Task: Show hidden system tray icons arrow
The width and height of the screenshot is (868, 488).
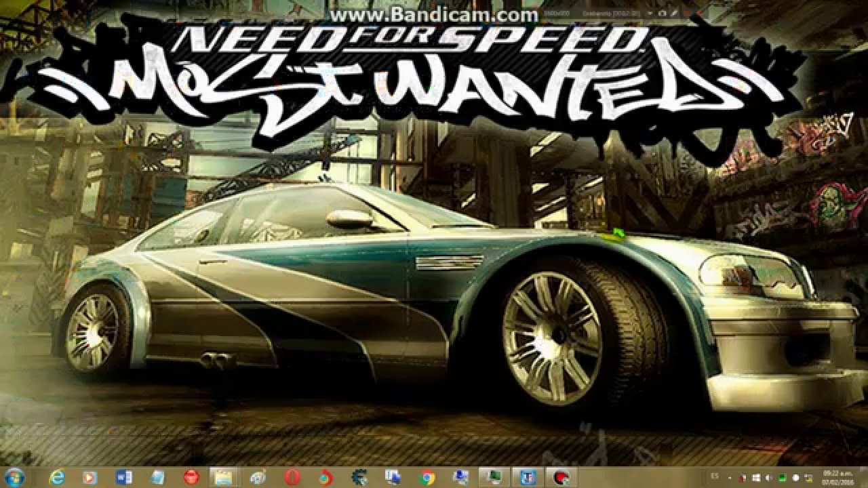Action: [730, 478]
